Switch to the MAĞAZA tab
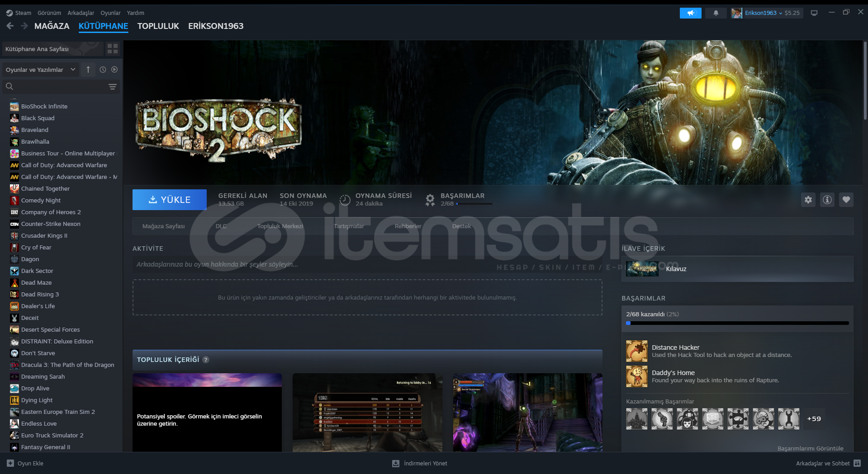This screenshot has height=474, width=868. tap(52, 26)
